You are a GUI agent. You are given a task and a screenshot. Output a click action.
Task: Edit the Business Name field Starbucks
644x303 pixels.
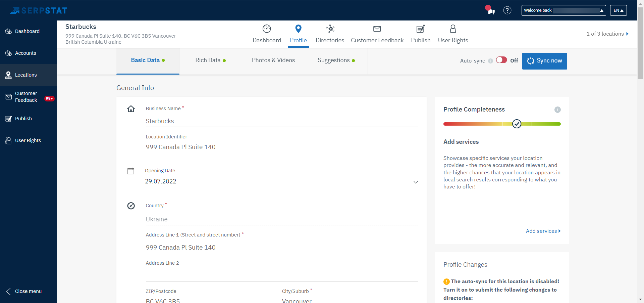[282, 121]
